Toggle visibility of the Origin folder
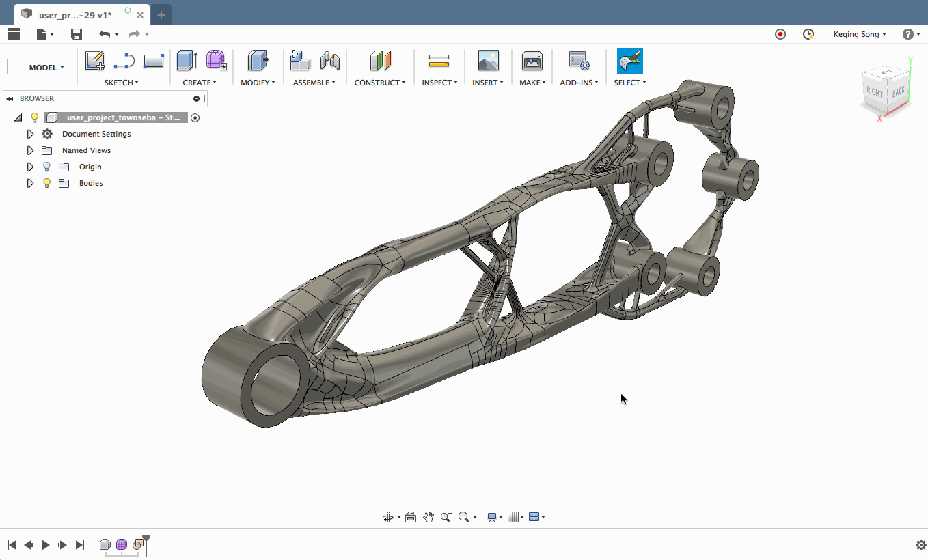 click(46, 167)
